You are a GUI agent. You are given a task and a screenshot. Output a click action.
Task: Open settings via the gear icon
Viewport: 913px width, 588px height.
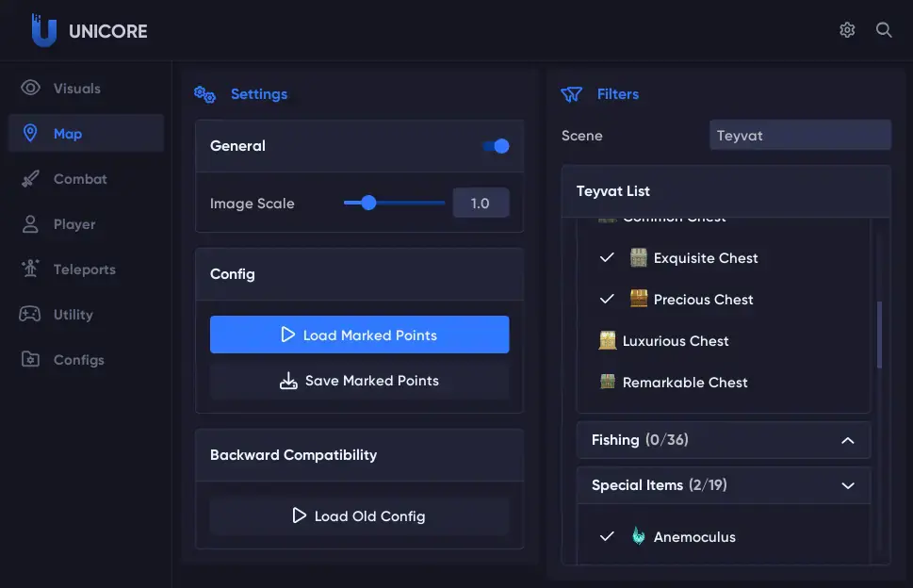(847, 30)
